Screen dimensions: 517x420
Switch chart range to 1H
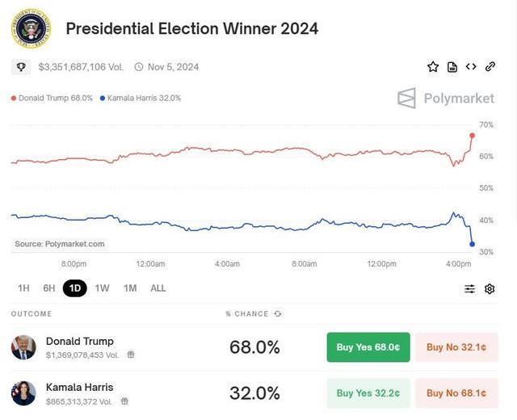click(x=23, y=288)
